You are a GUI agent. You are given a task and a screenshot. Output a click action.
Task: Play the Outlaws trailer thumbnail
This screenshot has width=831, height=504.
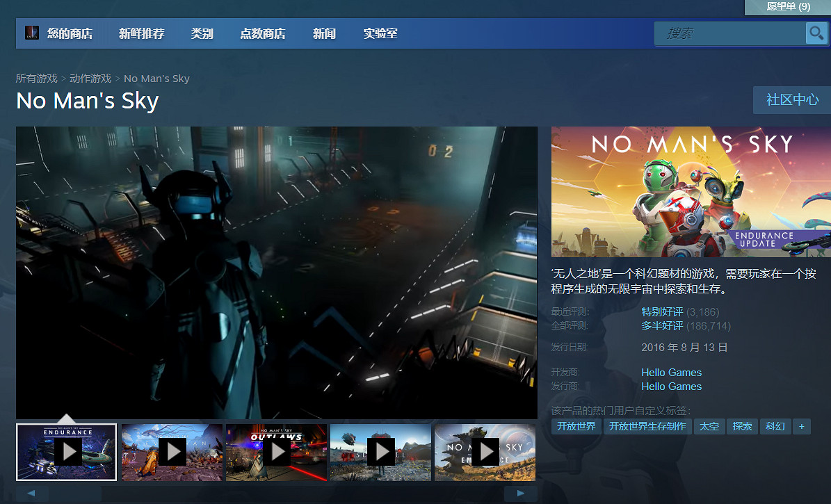[276, 452]
